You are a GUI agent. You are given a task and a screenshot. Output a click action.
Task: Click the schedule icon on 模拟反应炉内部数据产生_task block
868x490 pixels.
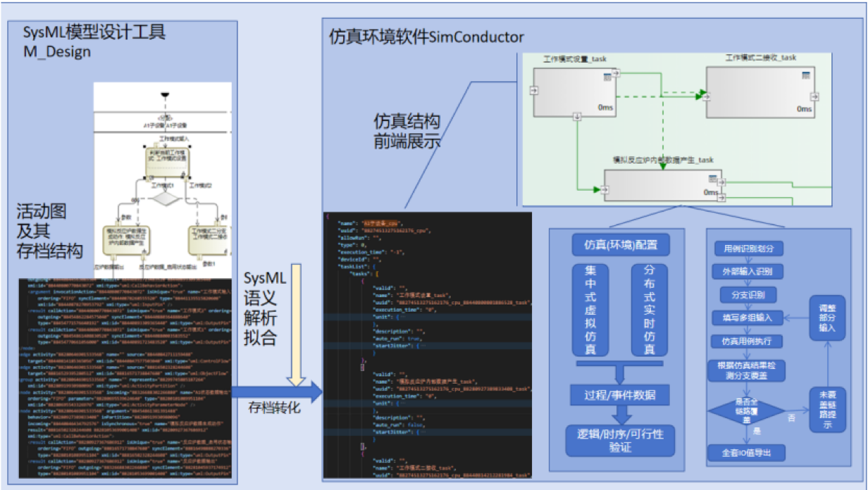click(712, 178)
